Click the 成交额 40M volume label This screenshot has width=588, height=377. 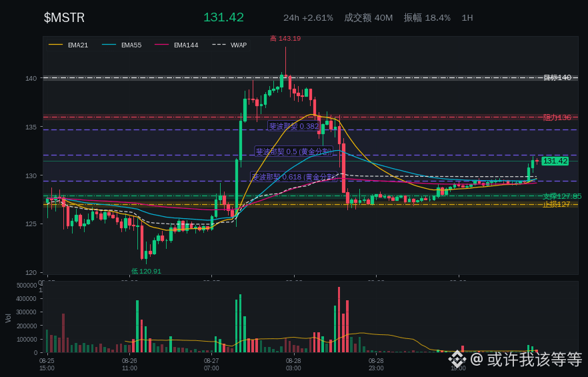tap(368, 17)
